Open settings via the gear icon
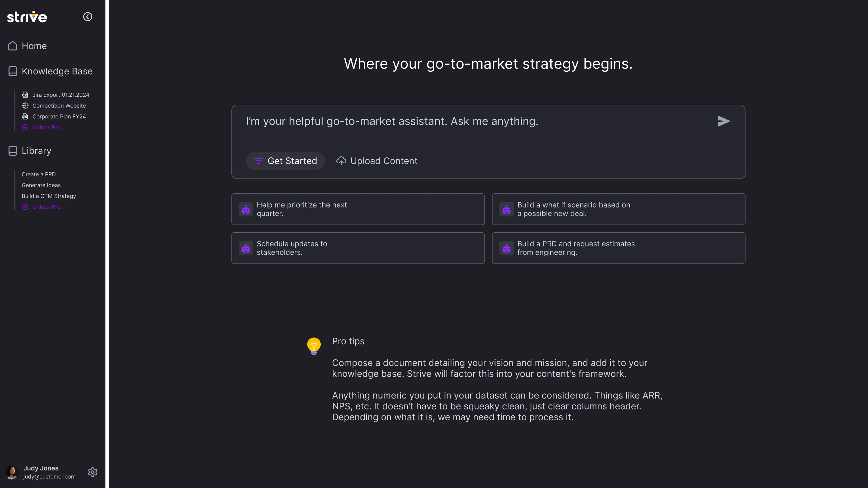 pyautogui.click(x=92, y=472)
